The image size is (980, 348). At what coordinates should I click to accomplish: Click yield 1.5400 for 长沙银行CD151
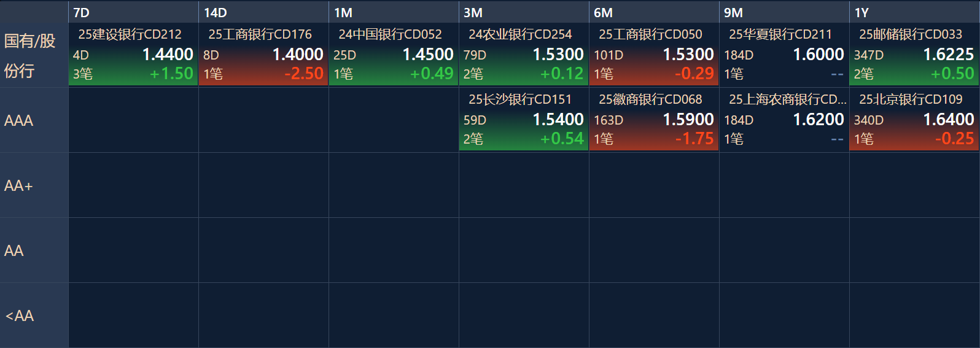pyautogui.click(x=558, y=120)
